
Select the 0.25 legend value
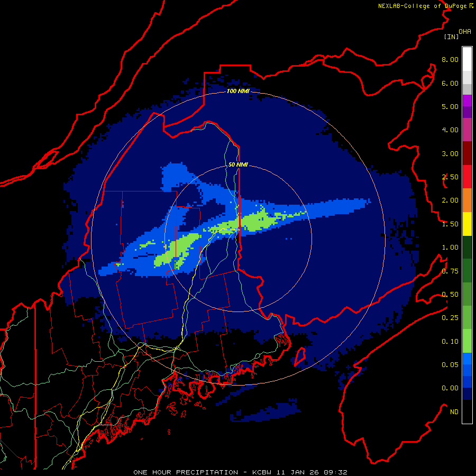(450, 318)
